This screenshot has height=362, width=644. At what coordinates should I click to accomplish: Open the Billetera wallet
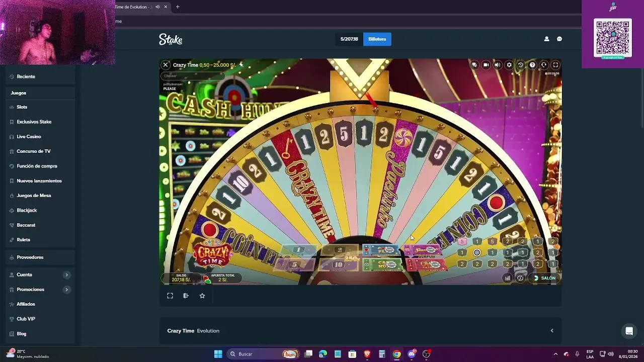coord(377,39)
